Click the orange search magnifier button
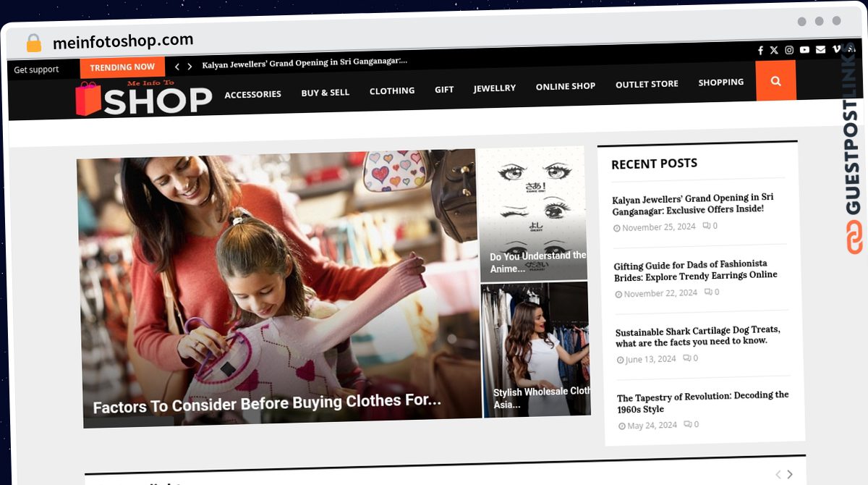This screenshot has width=868, height=485. (x=776, y=81)
